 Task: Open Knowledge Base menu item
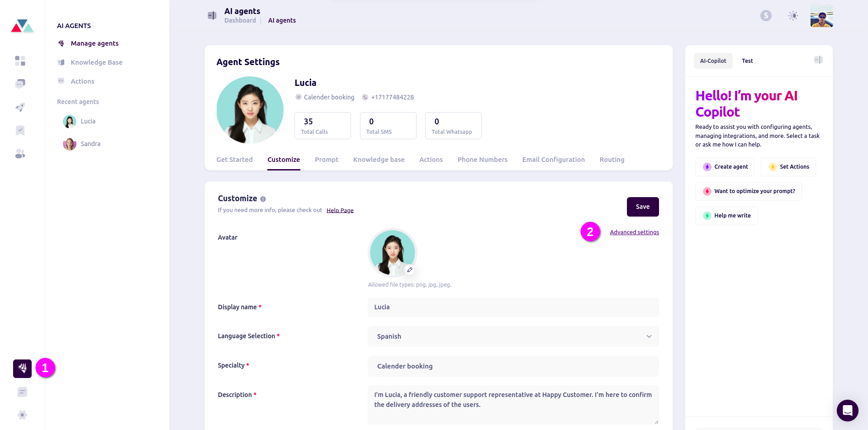96,62
